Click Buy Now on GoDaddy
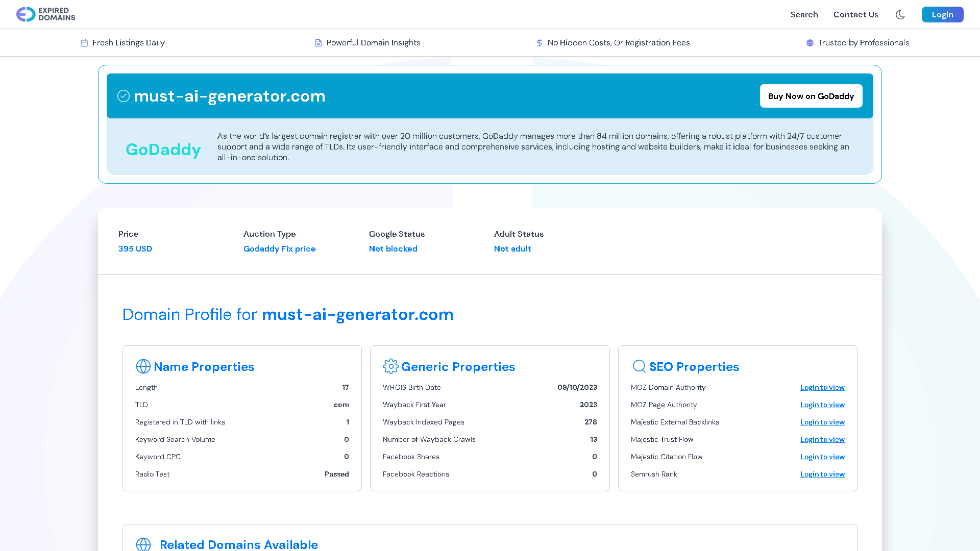 [x=811, y=96]
